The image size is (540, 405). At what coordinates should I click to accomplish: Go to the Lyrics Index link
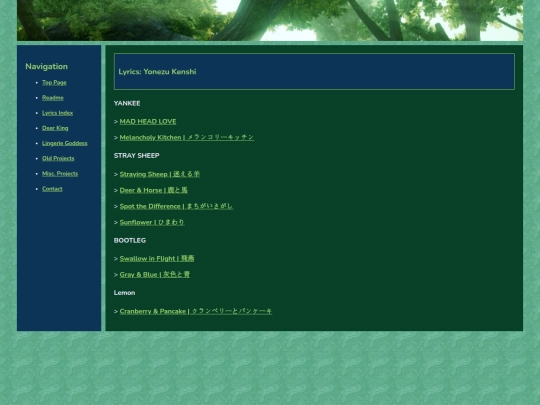[x=58, y=113]
